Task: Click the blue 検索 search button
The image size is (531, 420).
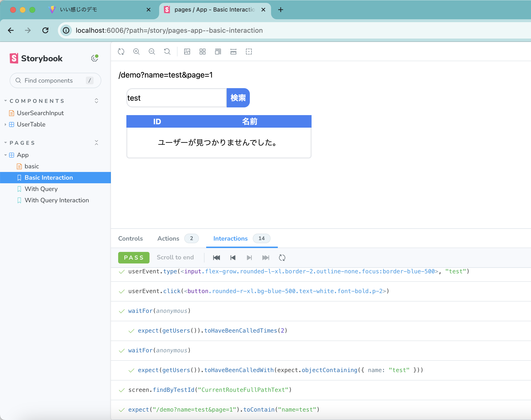Action: tap(238, 98)
